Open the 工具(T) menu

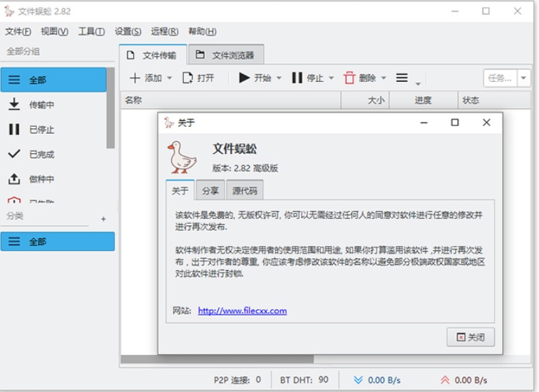pos(91,31)
